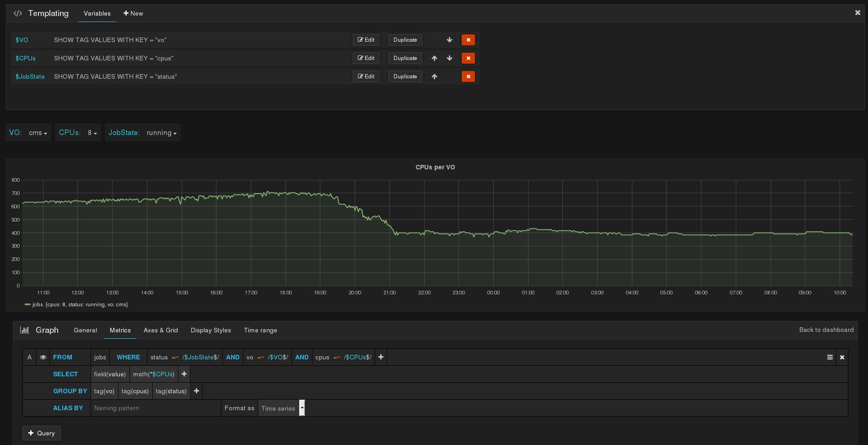Move the $JobState variable up
The height and width of the screenshot is (445, 868).
pyautogui.click(x=434, y=76)
